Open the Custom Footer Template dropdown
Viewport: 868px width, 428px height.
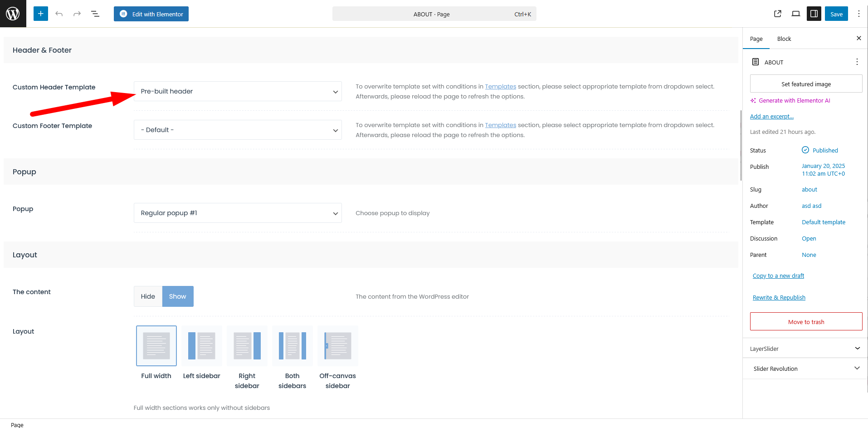click(238, 130)
